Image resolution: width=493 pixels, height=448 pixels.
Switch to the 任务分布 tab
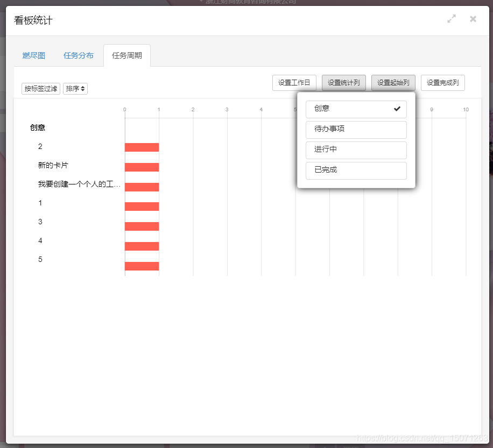point(79,55)
